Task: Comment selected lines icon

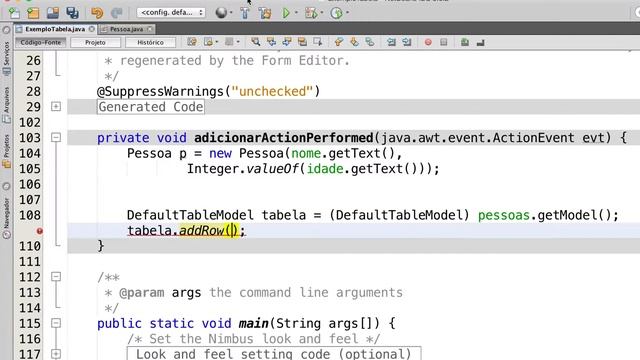Action: pyautogui.click(x=464, y=42)
